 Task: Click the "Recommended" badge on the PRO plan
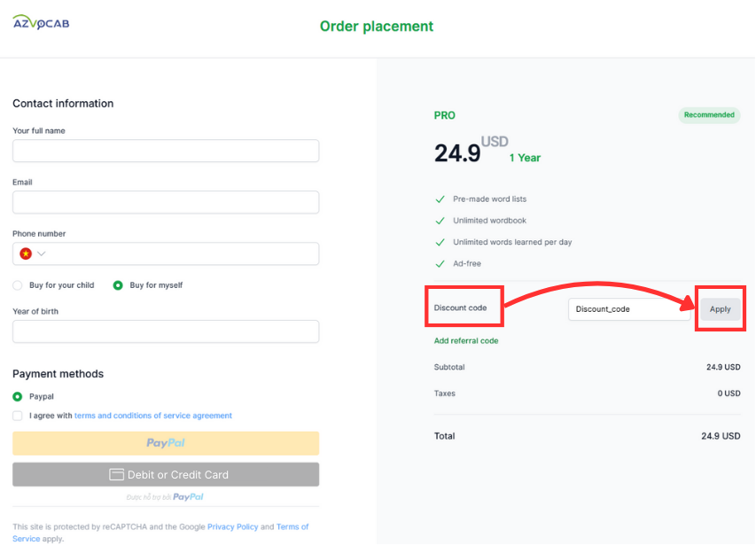pyautogui.click(x=708, y=115)
